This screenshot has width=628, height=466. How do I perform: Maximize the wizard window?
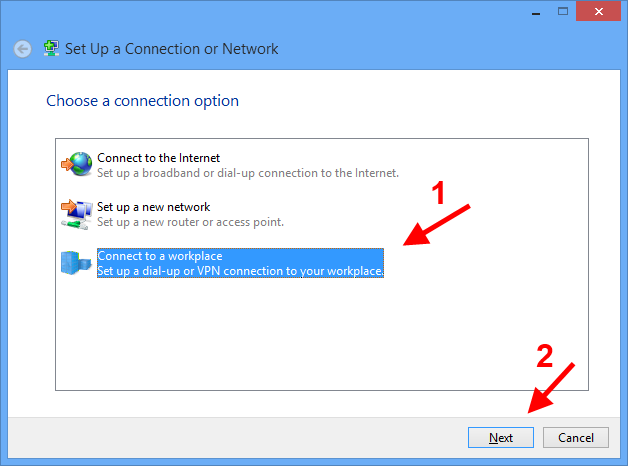click(x=563, y=11)
